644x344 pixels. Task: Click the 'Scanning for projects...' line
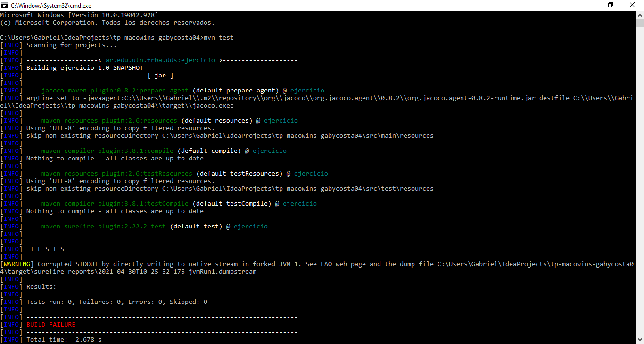(72, 45)
